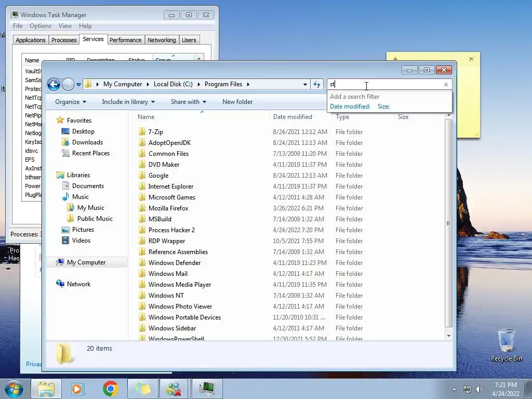
Task: Click the Network icon in sidebar
Action: (60, 284)
